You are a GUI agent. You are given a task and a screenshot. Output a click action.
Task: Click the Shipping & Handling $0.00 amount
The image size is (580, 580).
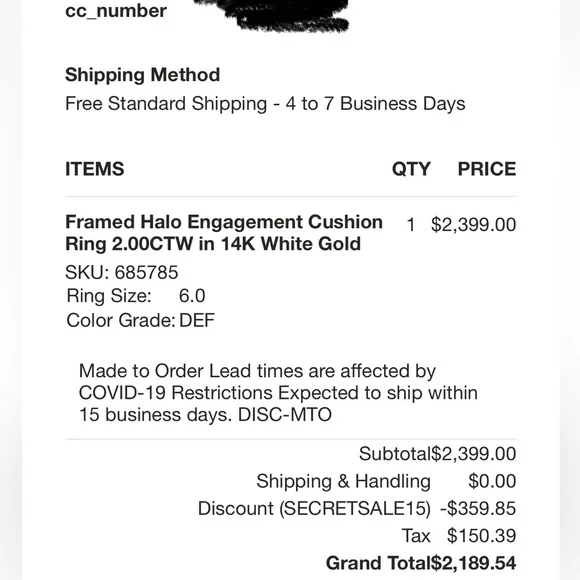click(492, 481)
